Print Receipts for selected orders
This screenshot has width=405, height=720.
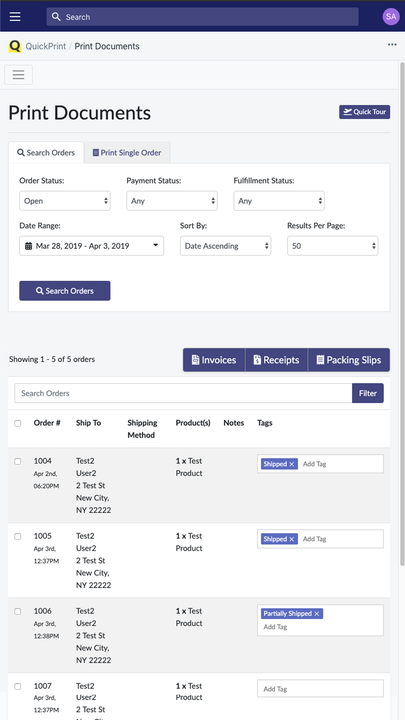click(x=276, y=360)
